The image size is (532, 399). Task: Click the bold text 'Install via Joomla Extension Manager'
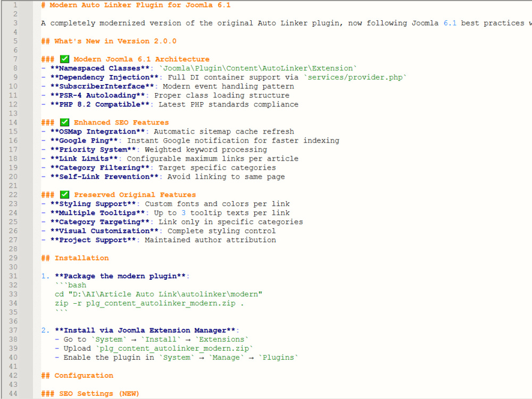coord(145,330)
